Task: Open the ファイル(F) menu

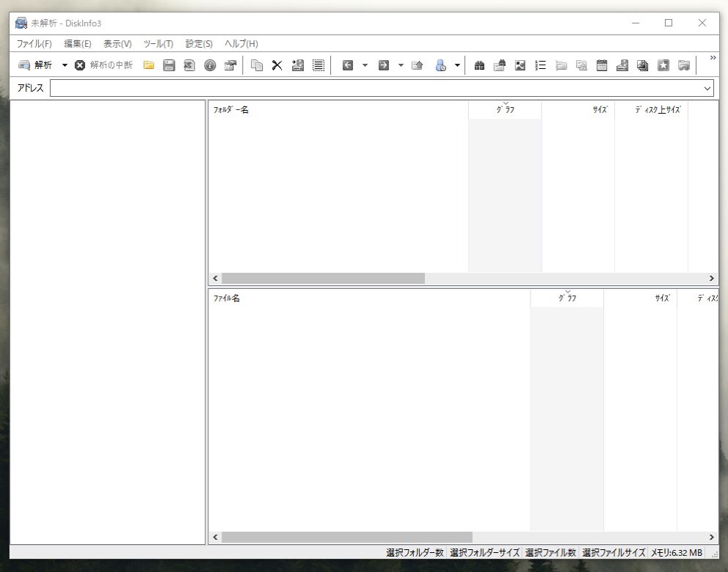Action: point(34,44)
